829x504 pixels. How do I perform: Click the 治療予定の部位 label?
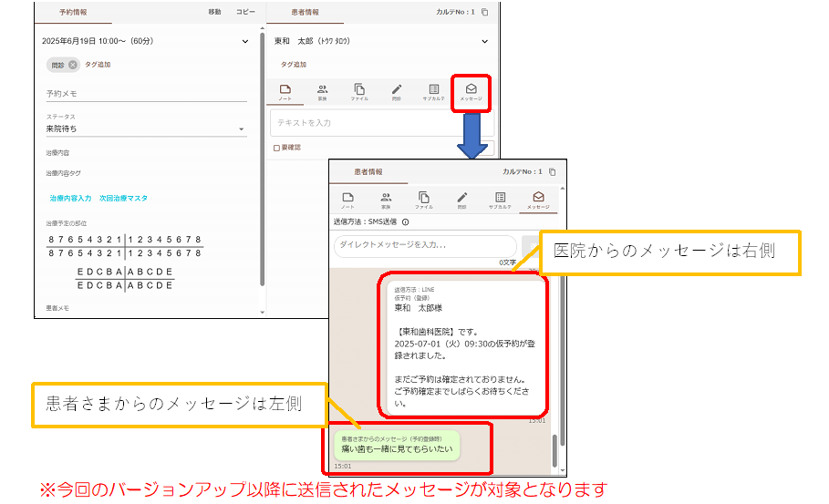[x=66, y=223]
